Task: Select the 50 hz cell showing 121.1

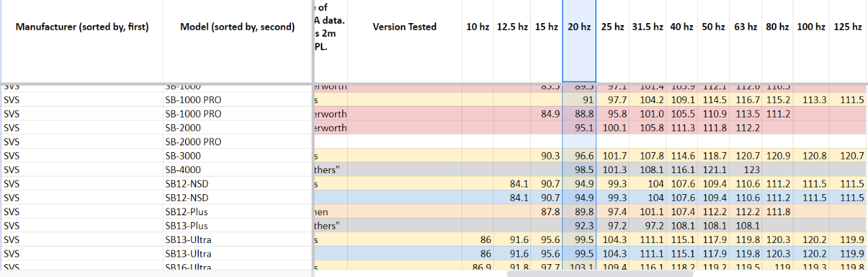Action: tap(713, 170)
